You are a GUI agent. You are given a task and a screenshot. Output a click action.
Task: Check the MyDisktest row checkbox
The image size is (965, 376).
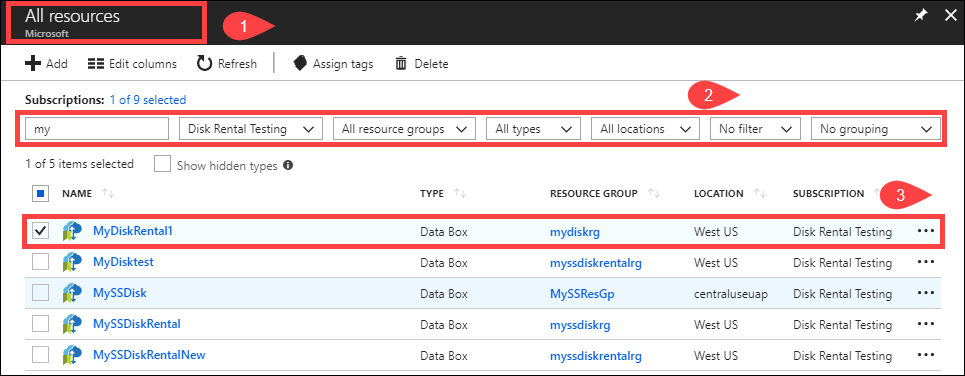tap(41, 262)
